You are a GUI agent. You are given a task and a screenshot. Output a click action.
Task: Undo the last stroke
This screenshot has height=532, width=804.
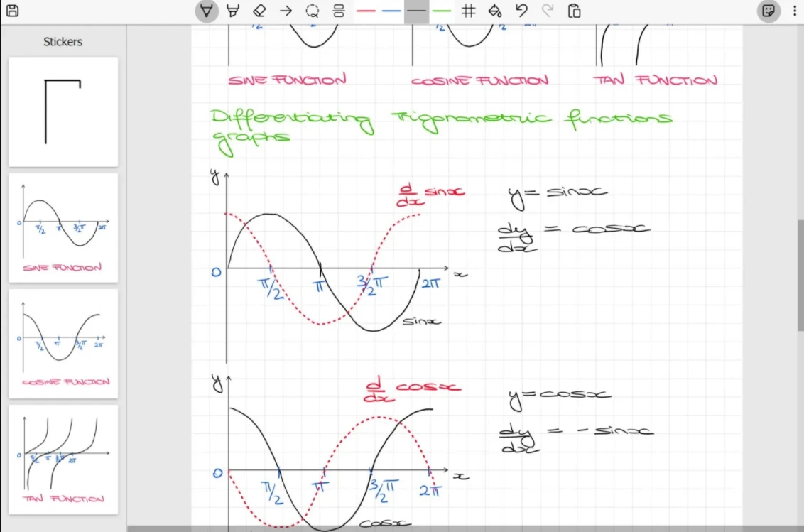coord(521,11)
